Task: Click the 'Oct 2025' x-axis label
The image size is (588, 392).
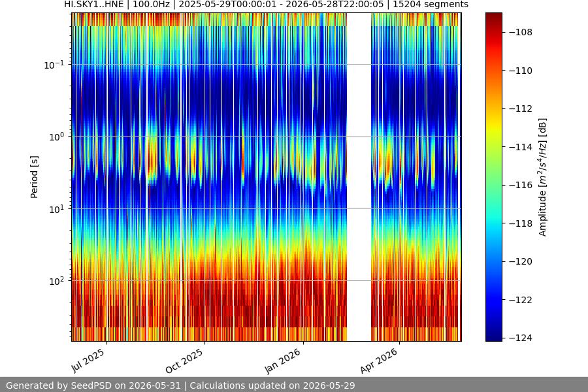Action: [x=184, y=361]
